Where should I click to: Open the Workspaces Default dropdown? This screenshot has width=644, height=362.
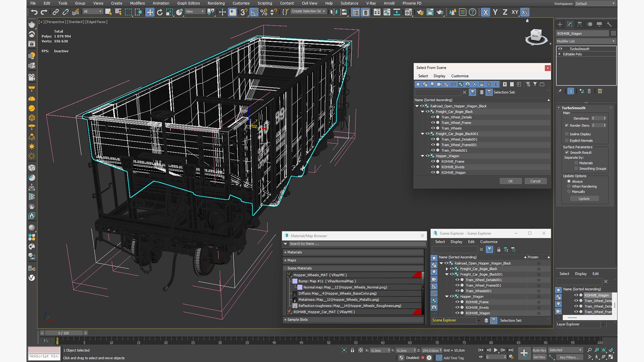coord(596,4)
